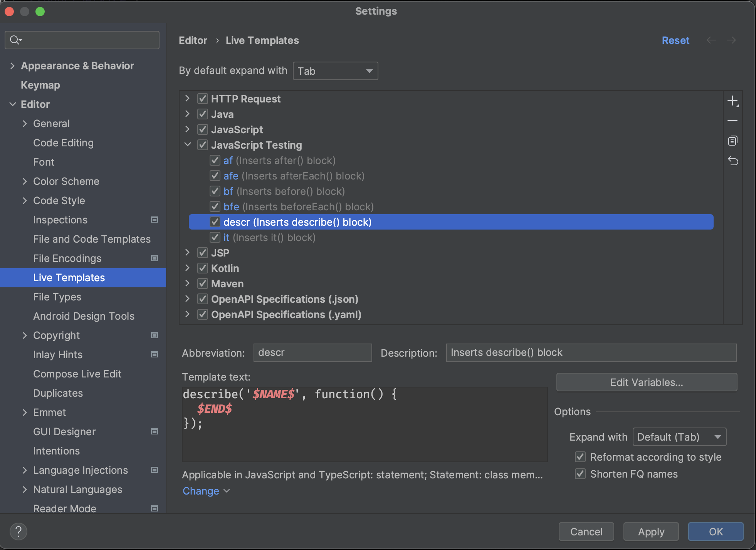Image resolution: width=756 pixels, height=550 pixels.
Task: Click the Editor breadcrumb
Action: click(x=193, y=40)
